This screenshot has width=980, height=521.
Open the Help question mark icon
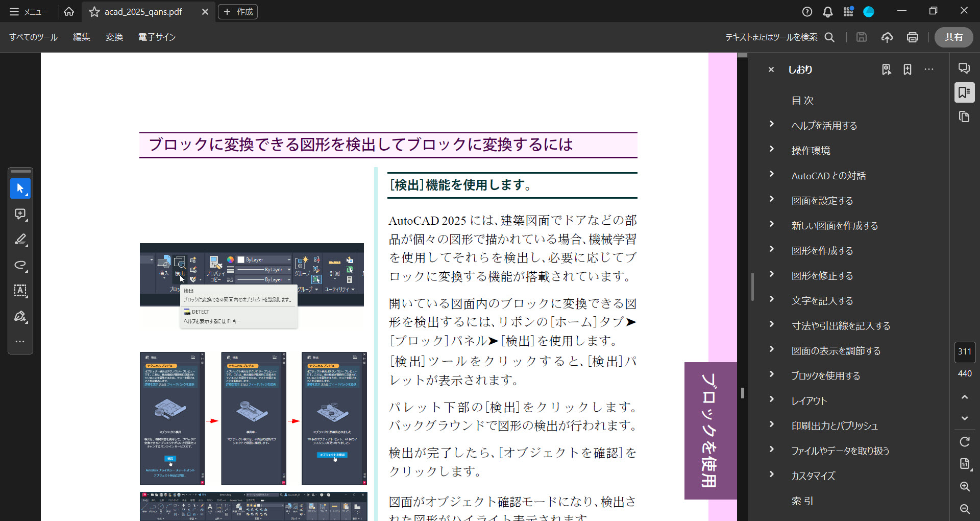point(807,12)
